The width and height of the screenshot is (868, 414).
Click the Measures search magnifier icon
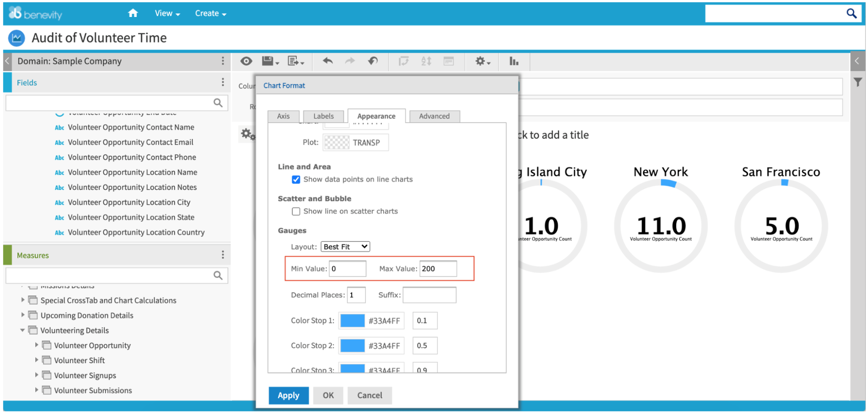(218, 275)
